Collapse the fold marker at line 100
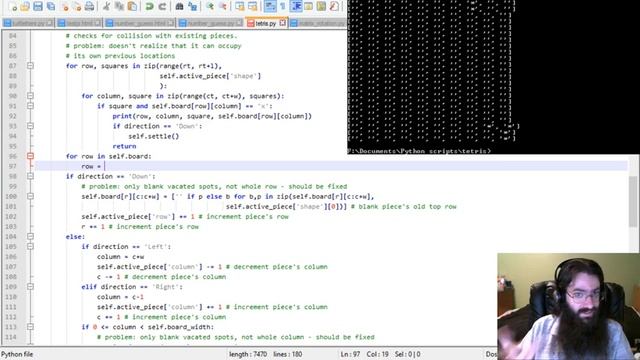This screenshot has height=360, width=640. tap(30, 196)
